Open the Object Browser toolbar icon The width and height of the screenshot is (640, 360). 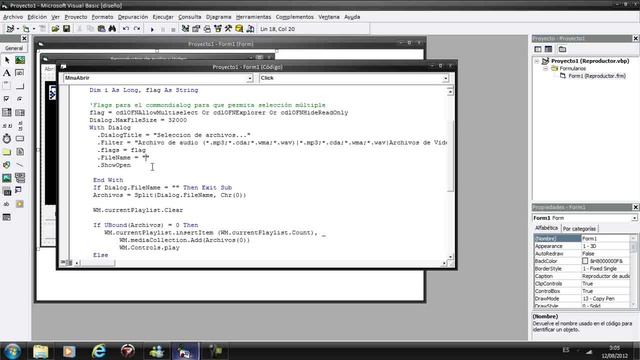[x=218, y=29]
